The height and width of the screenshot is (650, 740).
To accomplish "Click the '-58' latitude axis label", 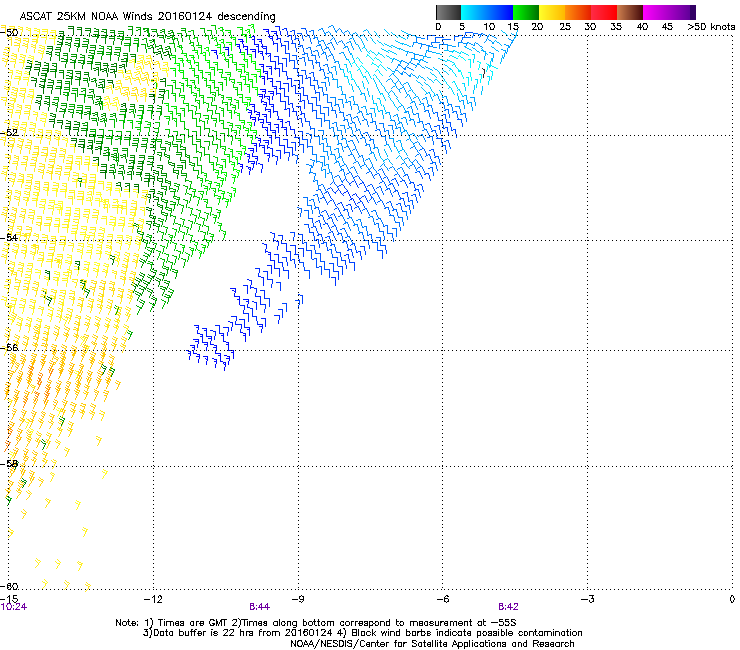I will 9,464.
